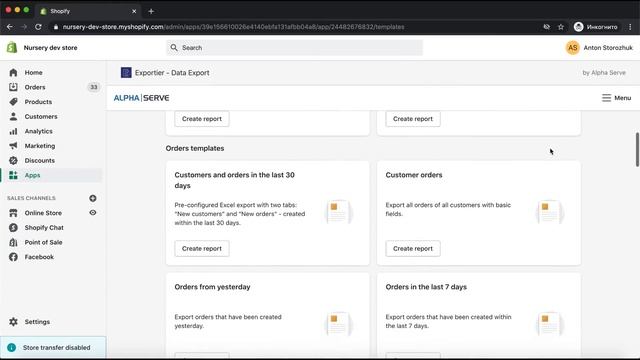Click the Store transfer disabled info icon

[11, 347]
